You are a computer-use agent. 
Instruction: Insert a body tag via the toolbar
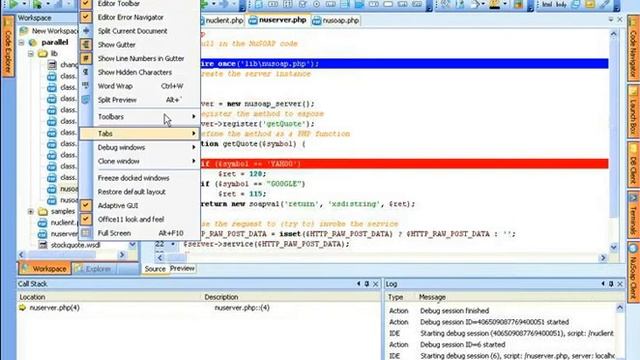point(561,4)
